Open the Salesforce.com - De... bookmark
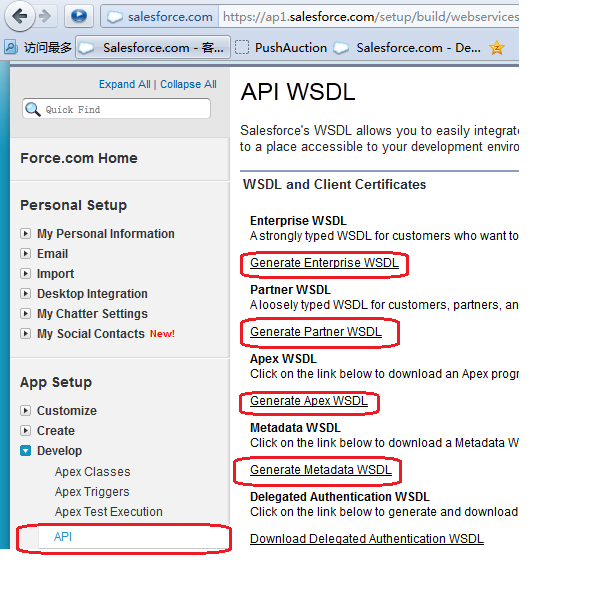 click(x=407, y=47)
